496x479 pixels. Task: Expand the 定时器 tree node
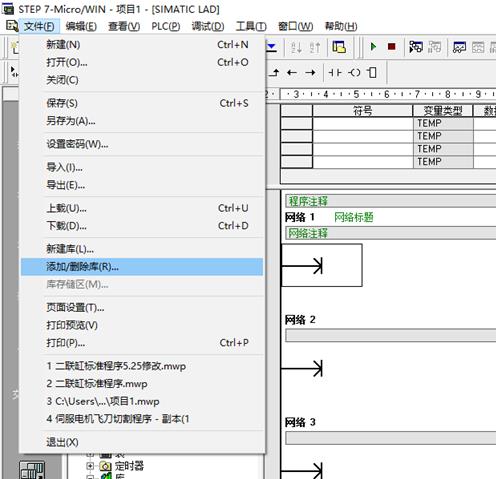(x=90, y=466)
